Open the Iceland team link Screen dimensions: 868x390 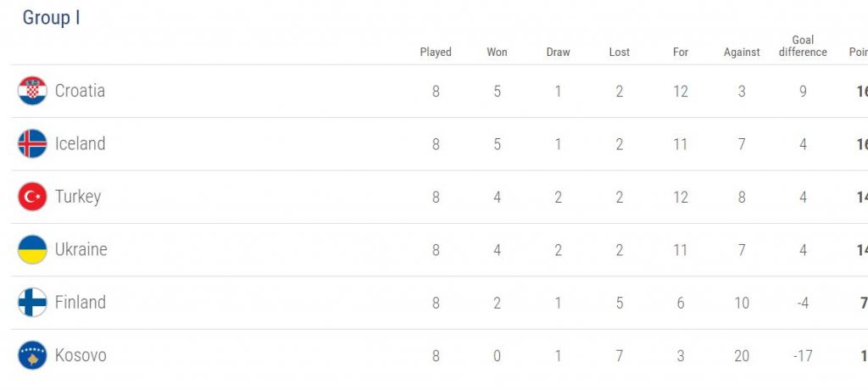point(80,144)
